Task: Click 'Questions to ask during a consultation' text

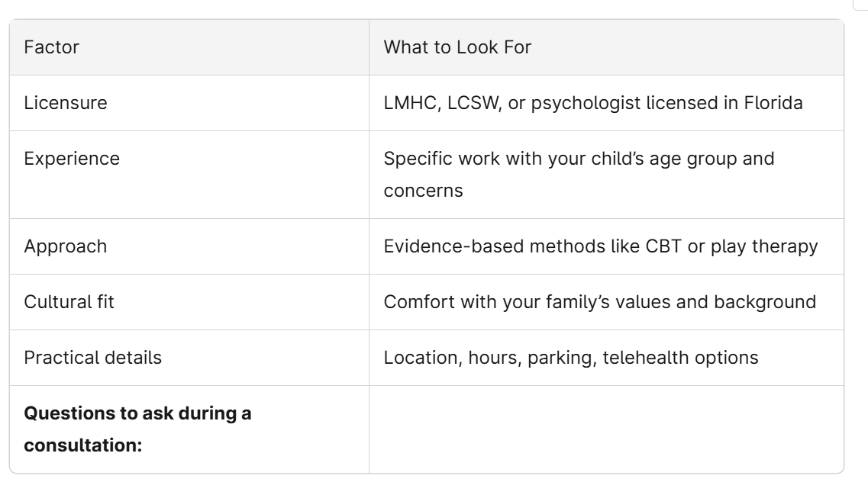Action: (137, 429)
